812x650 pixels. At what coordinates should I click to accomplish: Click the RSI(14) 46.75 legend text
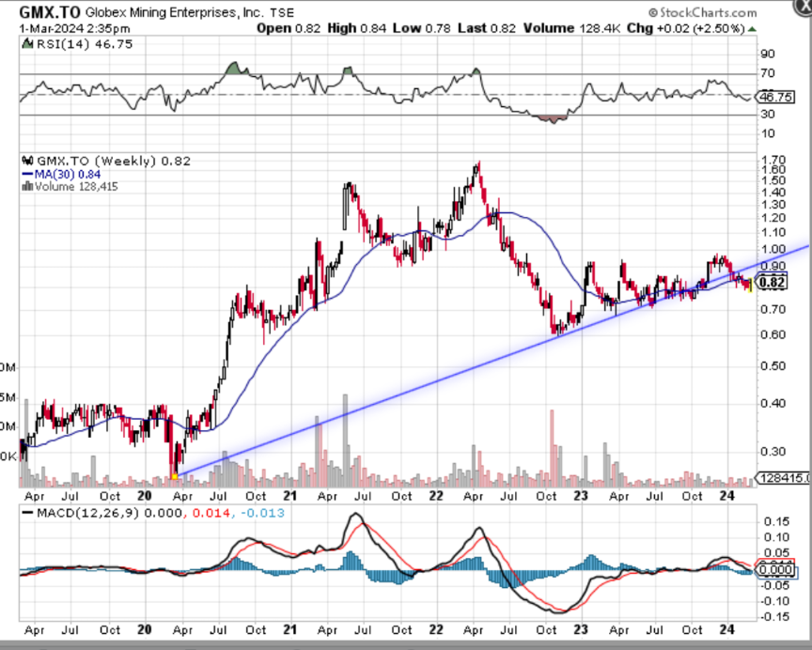(85, 44)
